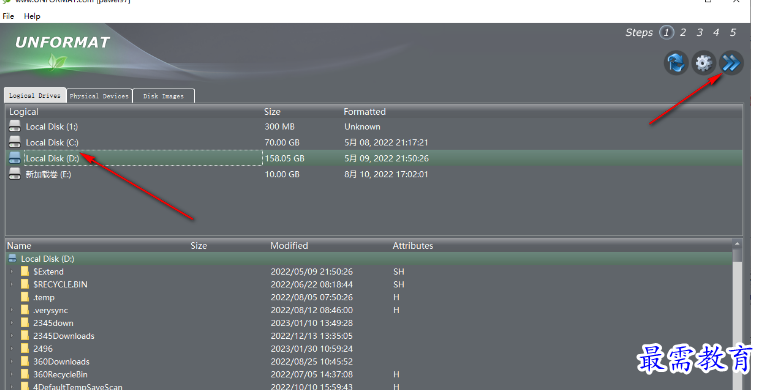Image resolution: width=761 pixels, height=390 pixels.
Task: Select the 158.05 GB size cell
Action: click(x=284, y=159)
